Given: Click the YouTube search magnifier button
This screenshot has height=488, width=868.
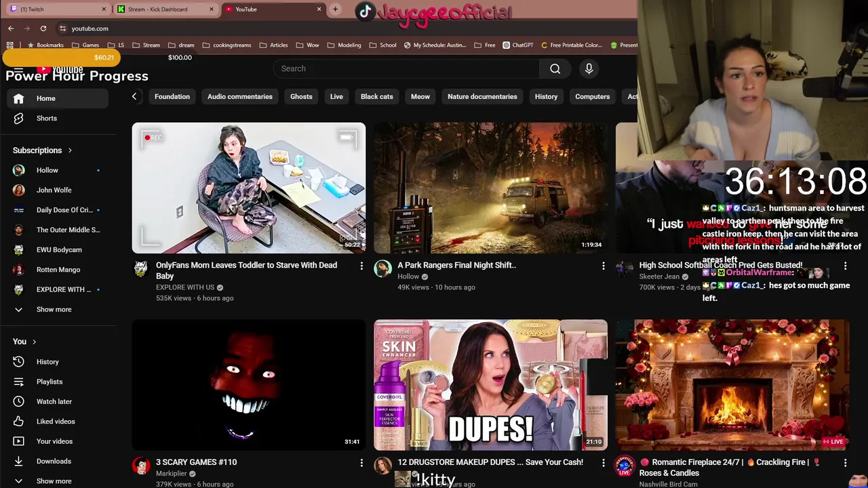Looking at the screenshot, I should 555,68.
